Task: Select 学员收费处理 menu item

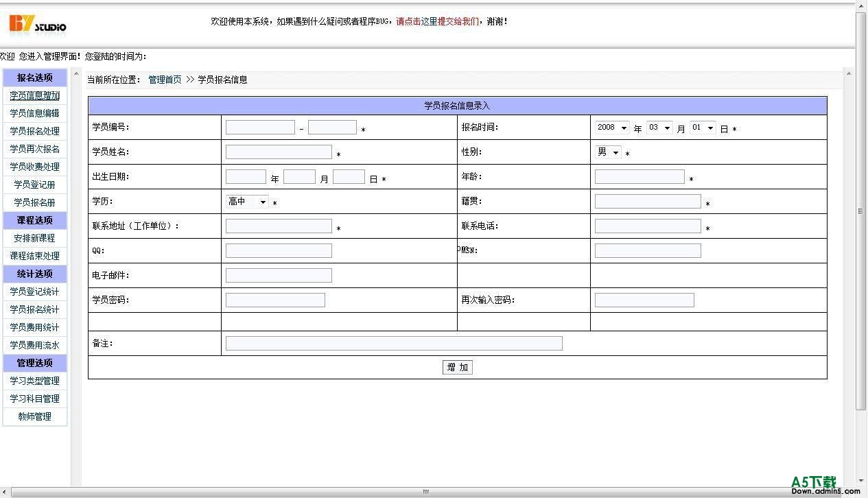Action: 35,167
